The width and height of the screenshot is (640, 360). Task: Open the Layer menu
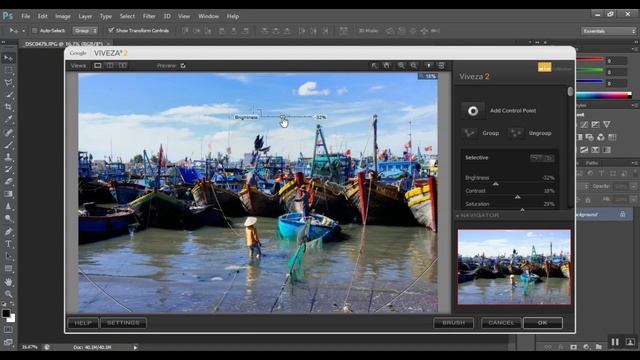click(x=85, y=16)
